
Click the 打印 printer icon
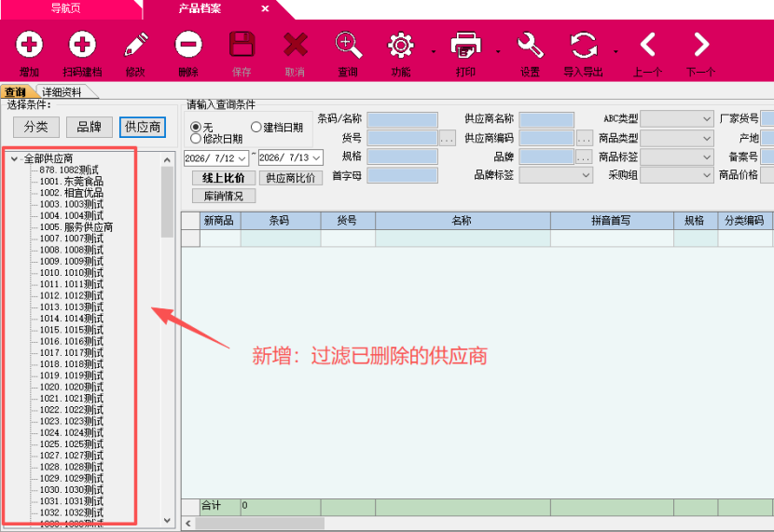tap(465, 46)
